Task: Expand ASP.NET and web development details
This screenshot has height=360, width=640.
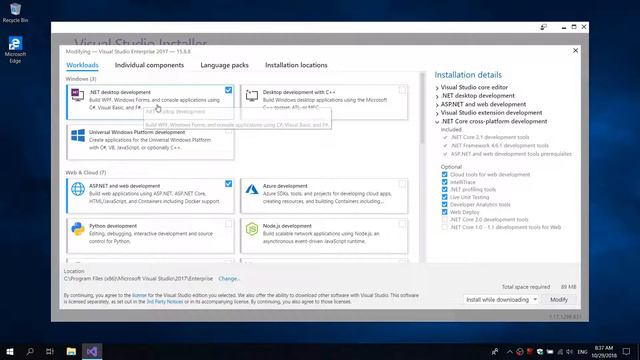Action: pyautogui.click(x=437, y=105)
